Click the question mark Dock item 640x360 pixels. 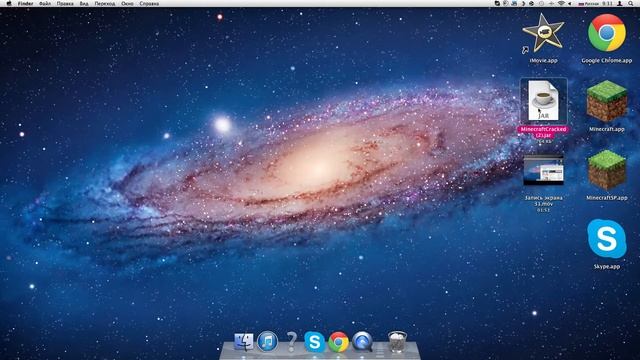[x=291, y=341]
